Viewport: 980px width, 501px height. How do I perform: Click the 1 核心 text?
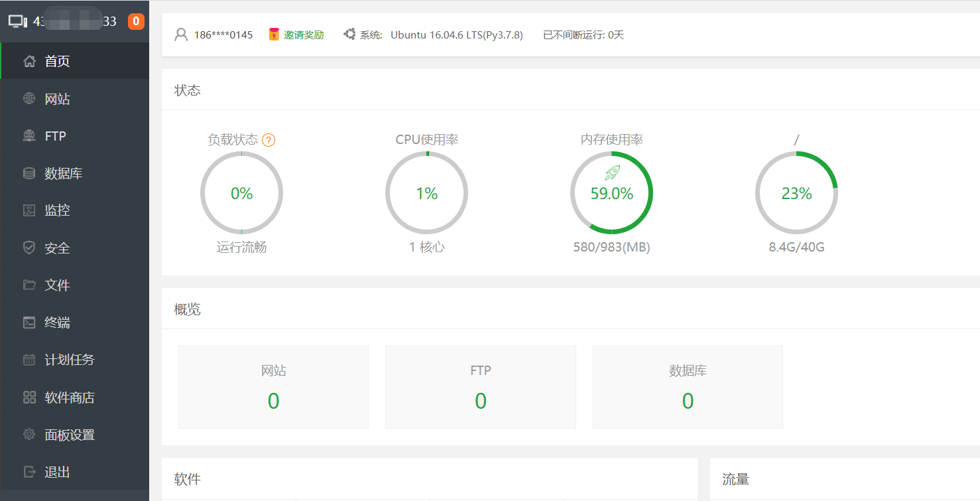tap(427, 248)
